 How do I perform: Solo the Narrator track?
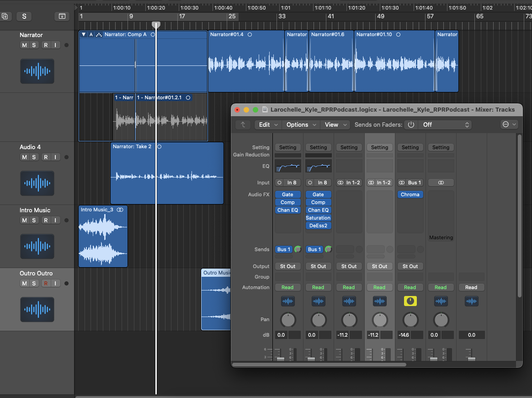coord(34,45)
